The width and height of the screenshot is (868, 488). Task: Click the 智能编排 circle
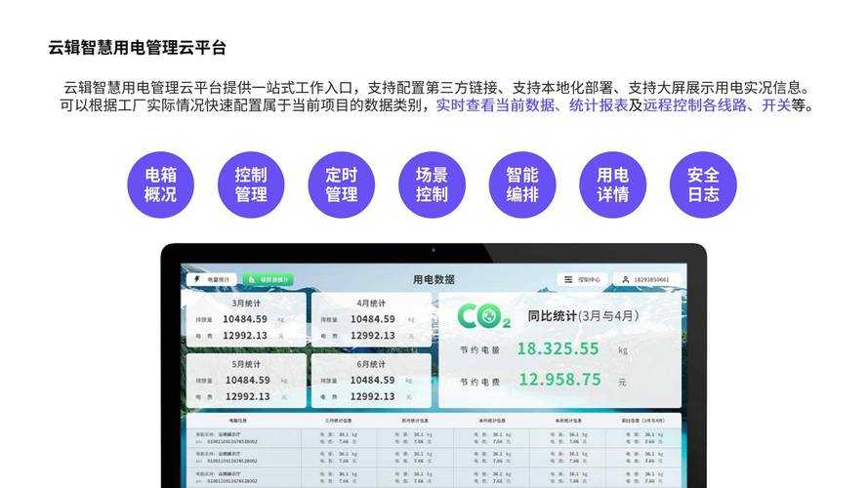522,184
